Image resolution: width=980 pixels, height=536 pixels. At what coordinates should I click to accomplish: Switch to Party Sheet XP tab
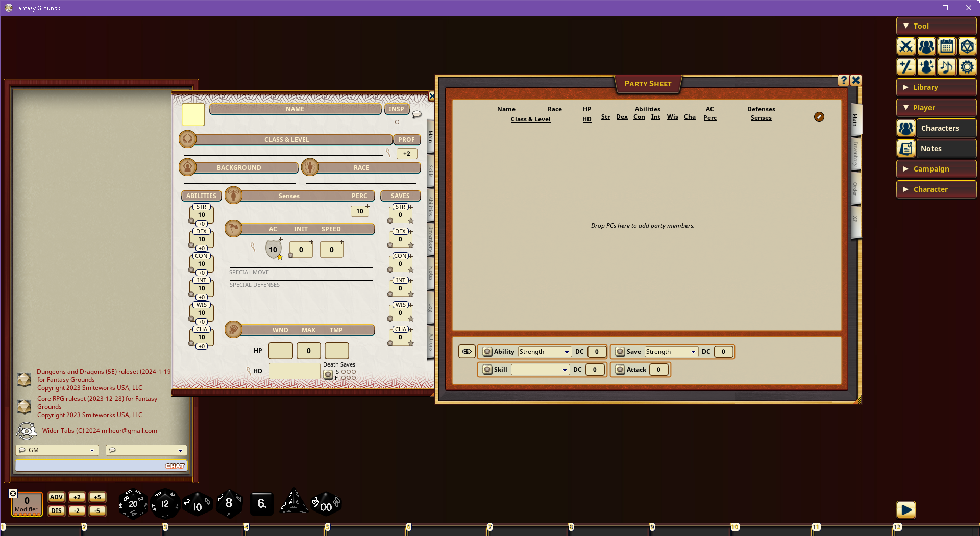855,220
